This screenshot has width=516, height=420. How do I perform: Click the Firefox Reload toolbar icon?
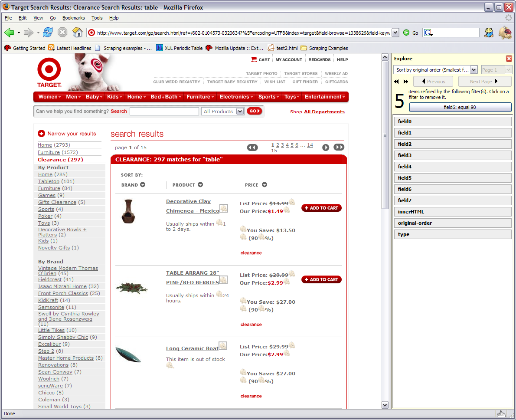48,33
